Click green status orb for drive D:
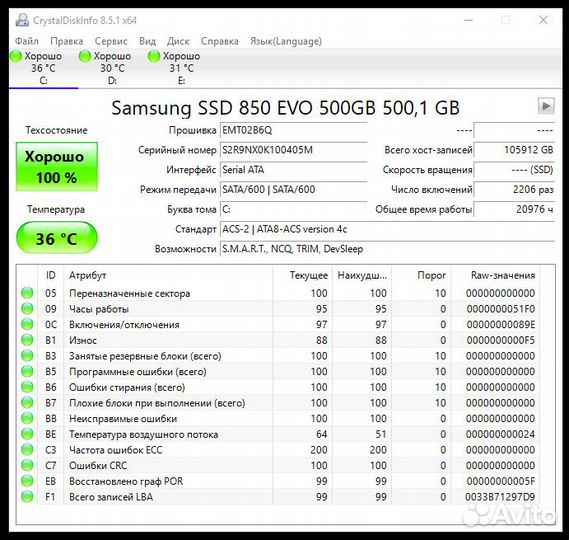The width and height of the screenshot is (569, 540). click(85, 57)
